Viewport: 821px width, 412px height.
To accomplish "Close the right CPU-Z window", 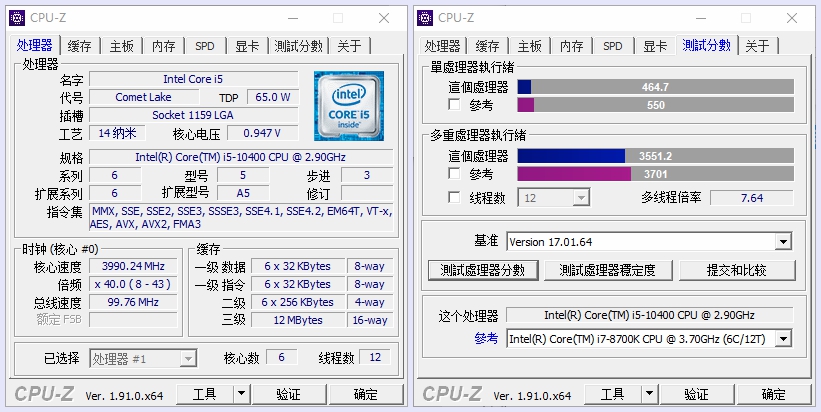I will pyautogui.click(x=792, y=18).
